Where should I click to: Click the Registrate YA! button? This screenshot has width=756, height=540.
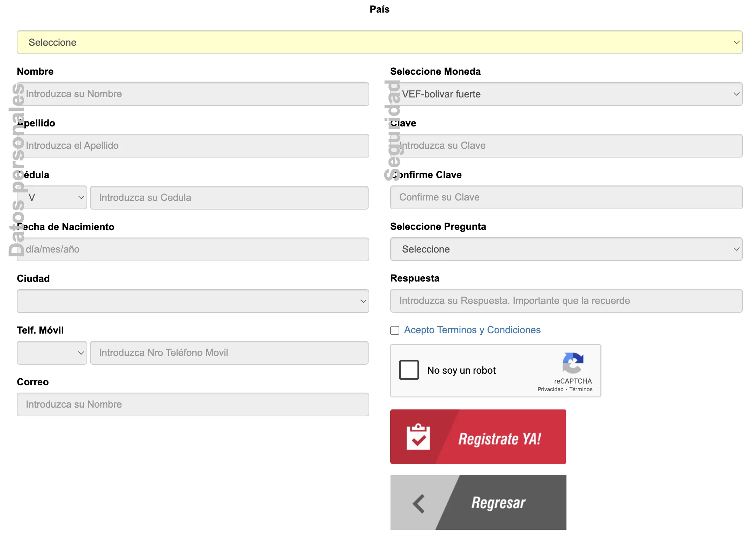point(478,437)
